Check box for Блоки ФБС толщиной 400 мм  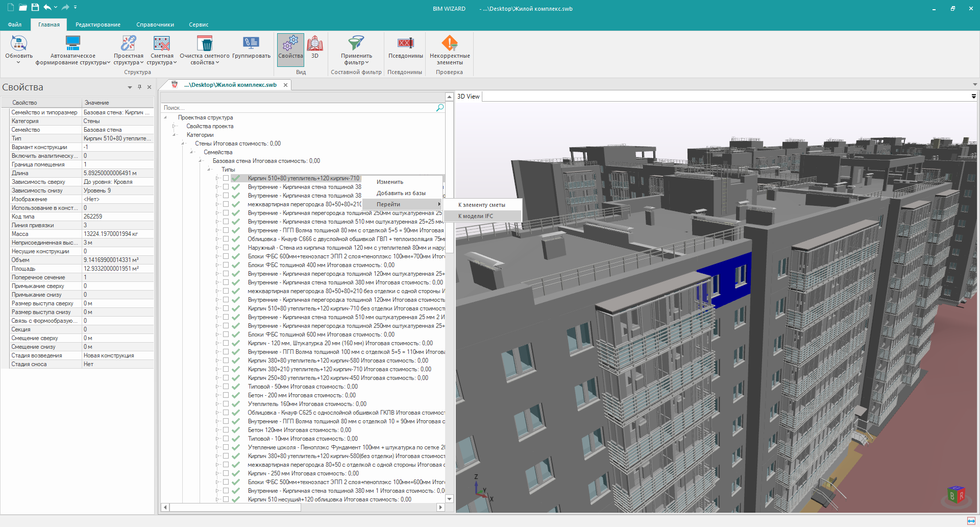point(226,265)
